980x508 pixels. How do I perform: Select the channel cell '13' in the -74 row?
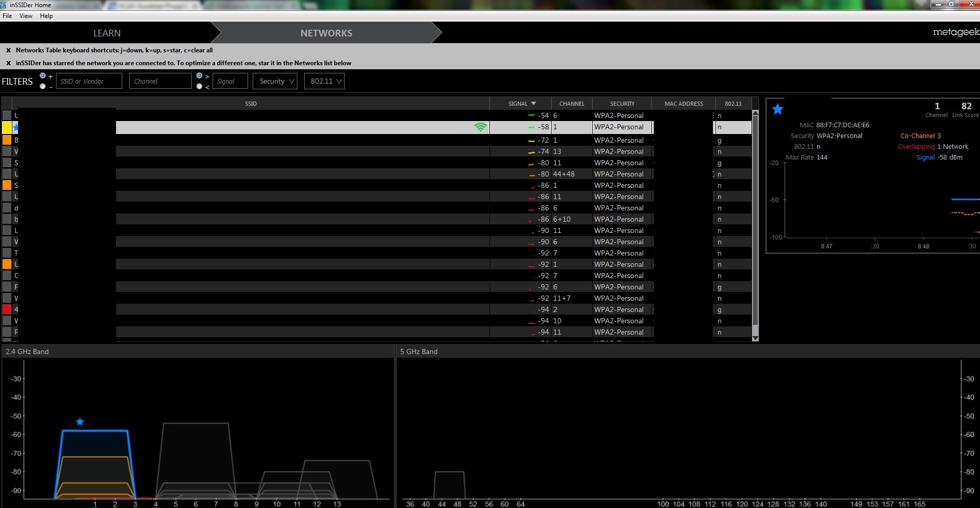[557, 151]
